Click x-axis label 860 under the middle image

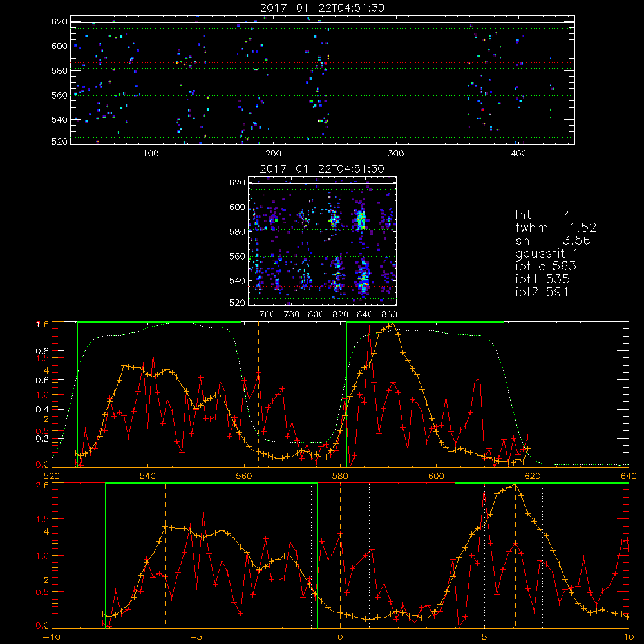pyautogui.click(x=390, y=314)
